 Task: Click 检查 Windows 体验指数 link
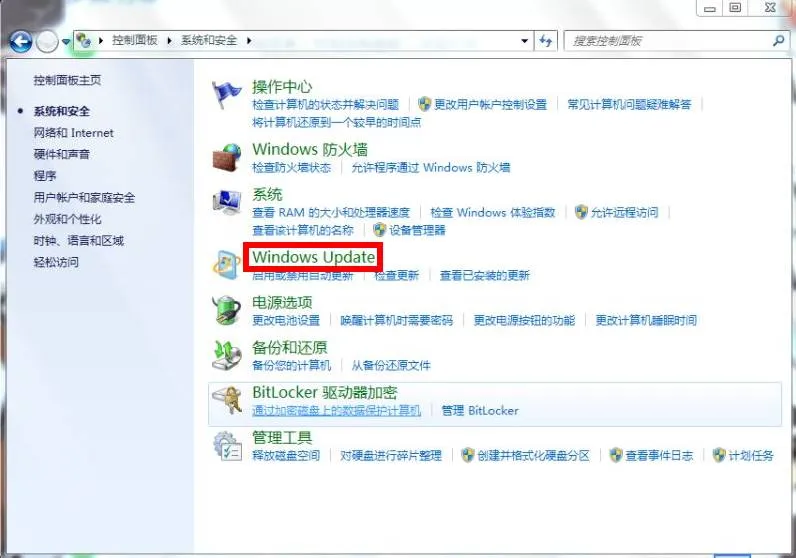[492, 212]
